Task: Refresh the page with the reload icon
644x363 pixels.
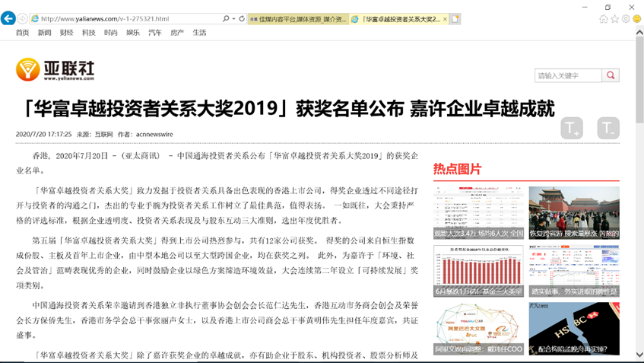Action: point(242,18)
